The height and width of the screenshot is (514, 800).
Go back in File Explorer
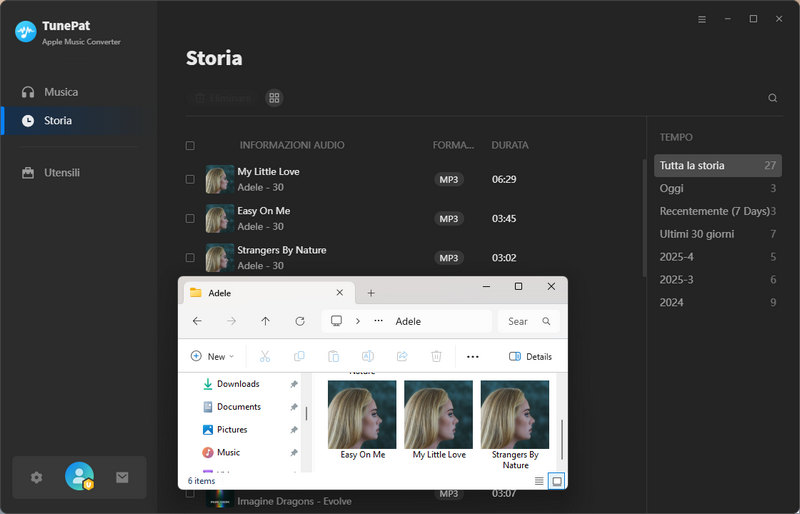pos(197,321)
